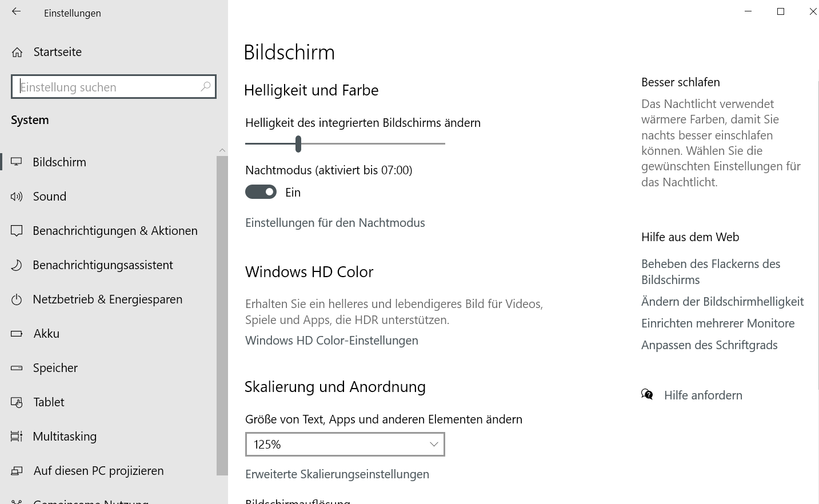819x504 pixels.
Task: Click the Netzbetrieb power icon
Action: pos(17,299)
